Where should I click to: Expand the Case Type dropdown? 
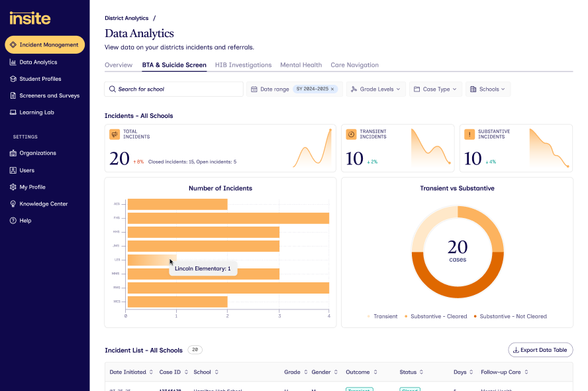[x=436, y=89]
